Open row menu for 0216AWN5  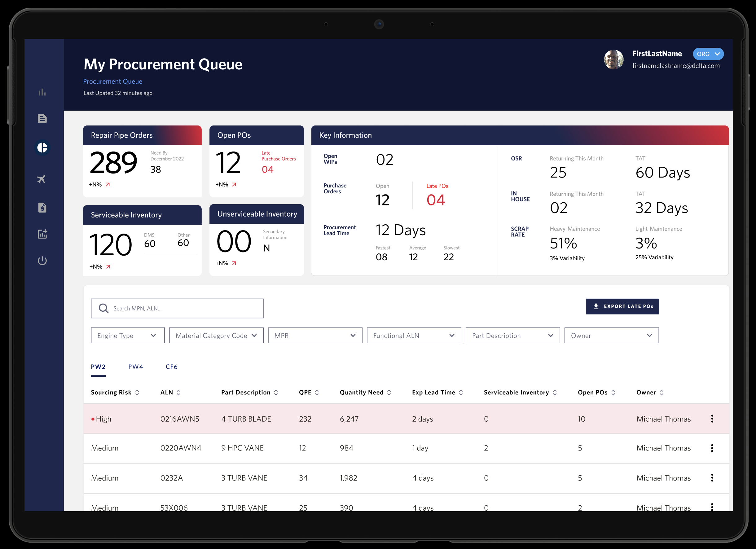point(712,419)
